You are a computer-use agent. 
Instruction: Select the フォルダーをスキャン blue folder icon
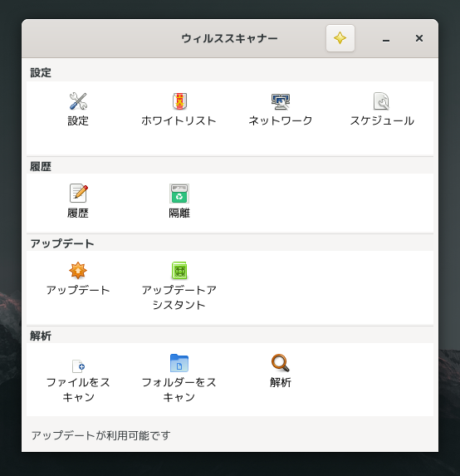(179, 363)
